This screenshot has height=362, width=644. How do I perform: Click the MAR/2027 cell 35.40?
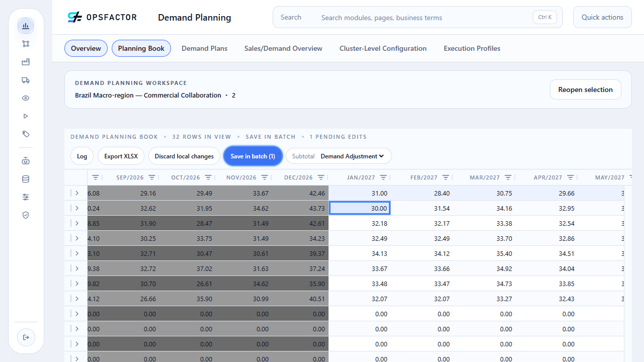pyautogui.click(x=485, y=253)
